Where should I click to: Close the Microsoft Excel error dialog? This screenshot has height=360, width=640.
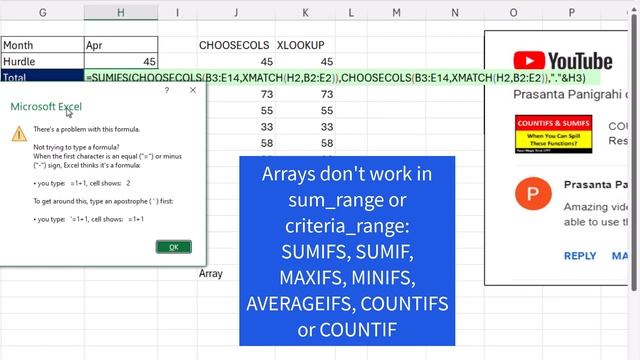[x=193, y=90]
